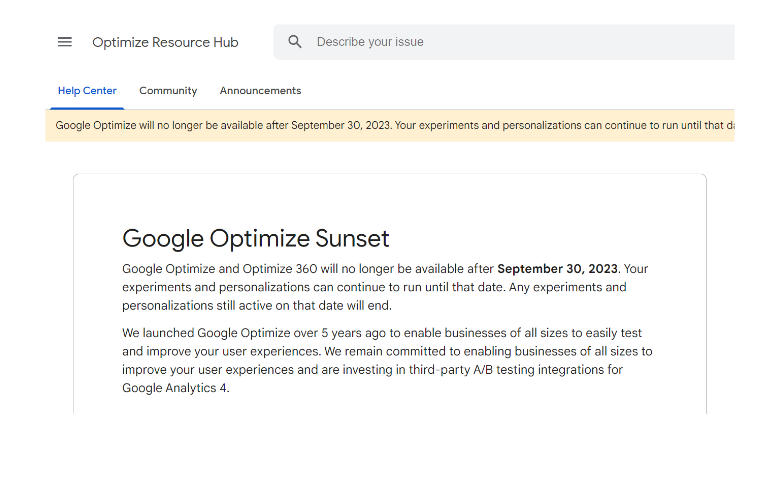Click 'Google Analytics 4' text in article
781x489 pixels.
point(175,388)
